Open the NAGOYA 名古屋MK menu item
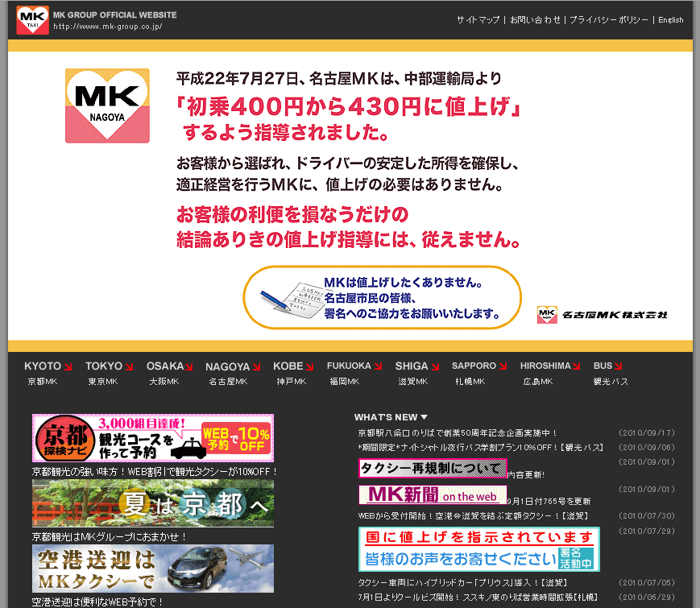 click(233, 374)
